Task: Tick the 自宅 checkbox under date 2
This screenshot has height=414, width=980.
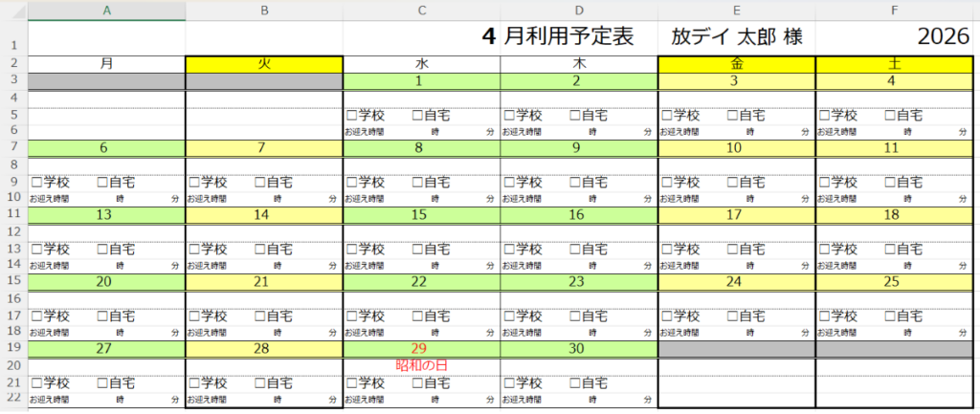Action: point(575,116)
